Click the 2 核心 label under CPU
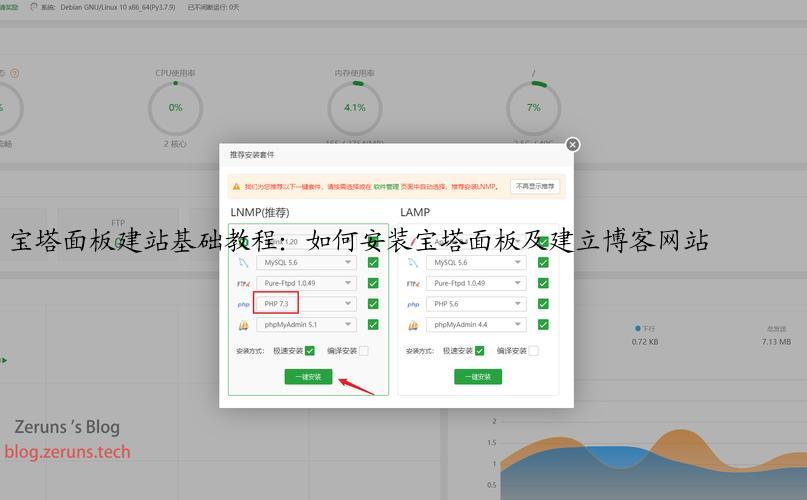 point(175,144)
